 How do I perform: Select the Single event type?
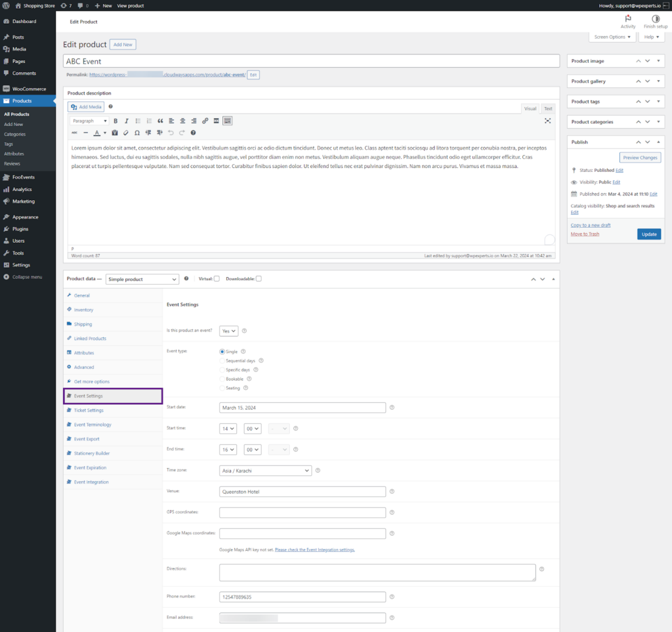point(222,352)
